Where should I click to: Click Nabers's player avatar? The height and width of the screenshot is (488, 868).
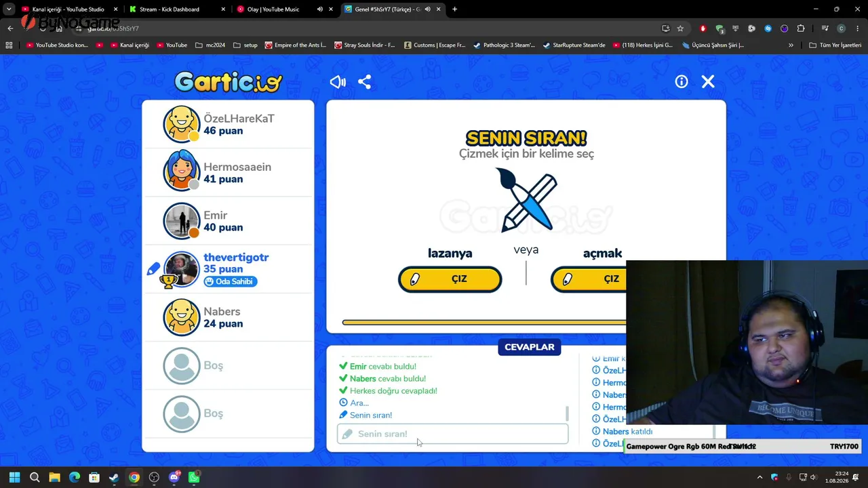pyautogui.click(x=182, y=317)
